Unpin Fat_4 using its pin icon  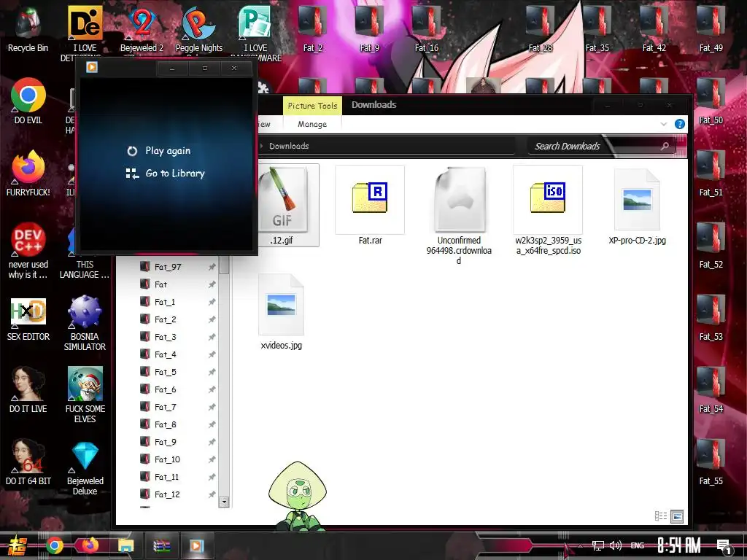pos(212,355)
